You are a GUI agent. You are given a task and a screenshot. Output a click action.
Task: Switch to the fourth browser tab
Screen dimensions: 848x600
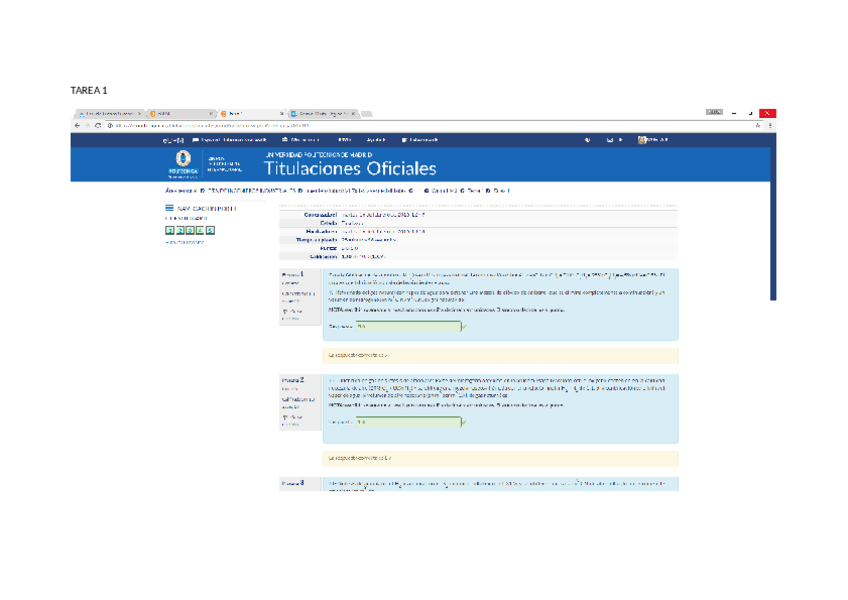pyautogui.click(x=320, y=114)
